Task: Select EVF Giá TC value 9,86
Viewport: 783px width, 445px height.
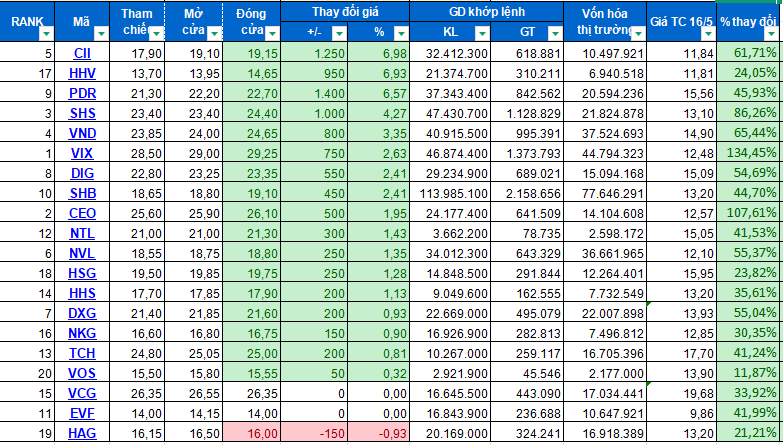Action: pos(681,413)
